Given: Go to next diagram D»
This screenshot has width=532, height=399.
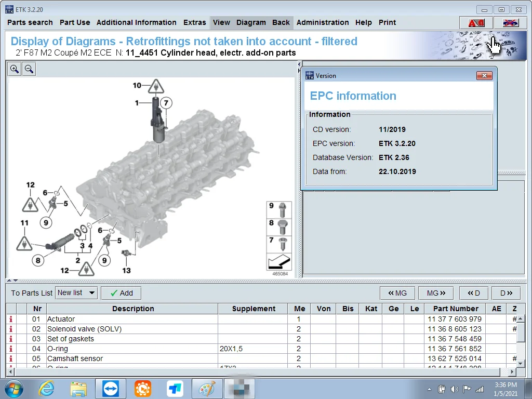Looking at the screenshot, I should (x=506, y=293).
